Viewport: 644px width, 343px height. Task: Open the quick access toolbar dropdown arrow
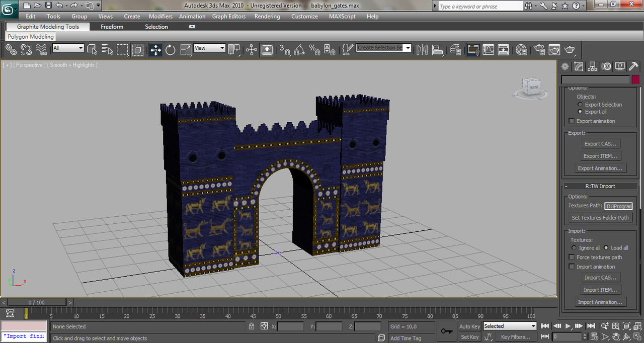point(98,6)
